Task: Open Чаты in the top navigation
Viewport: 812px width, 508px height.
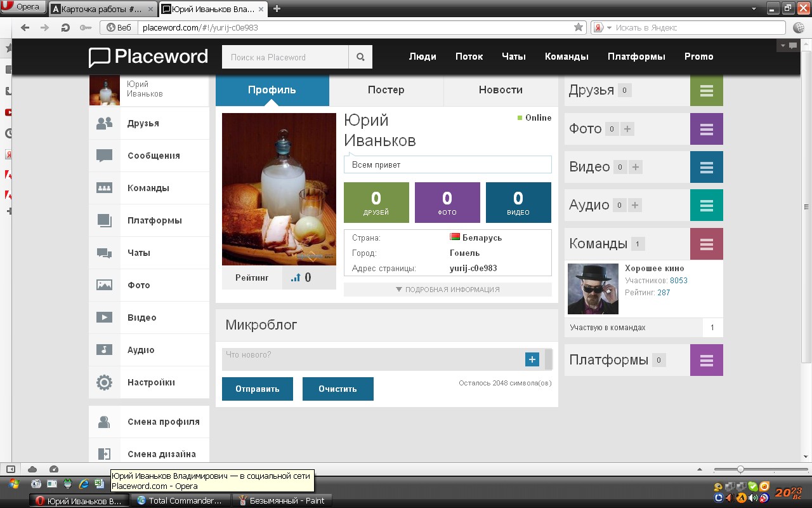Action: coord(514,57)
